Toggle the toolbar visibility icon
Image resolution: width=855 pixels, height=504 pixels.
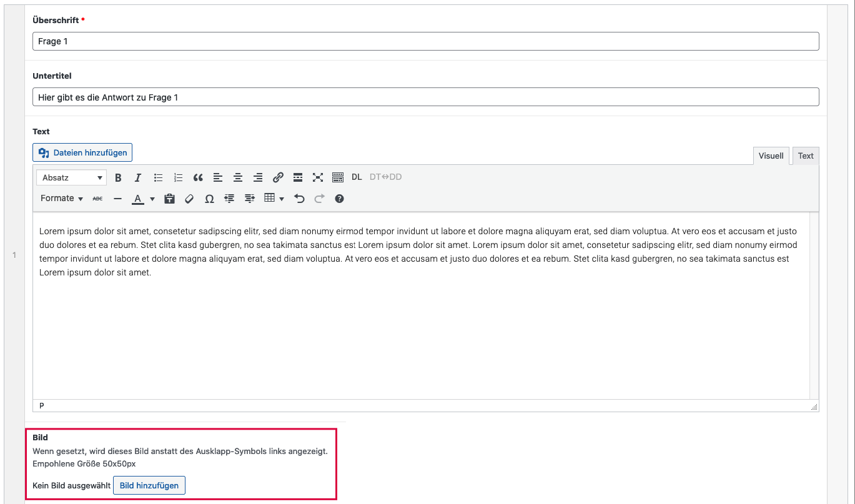(x=338, y=178)
